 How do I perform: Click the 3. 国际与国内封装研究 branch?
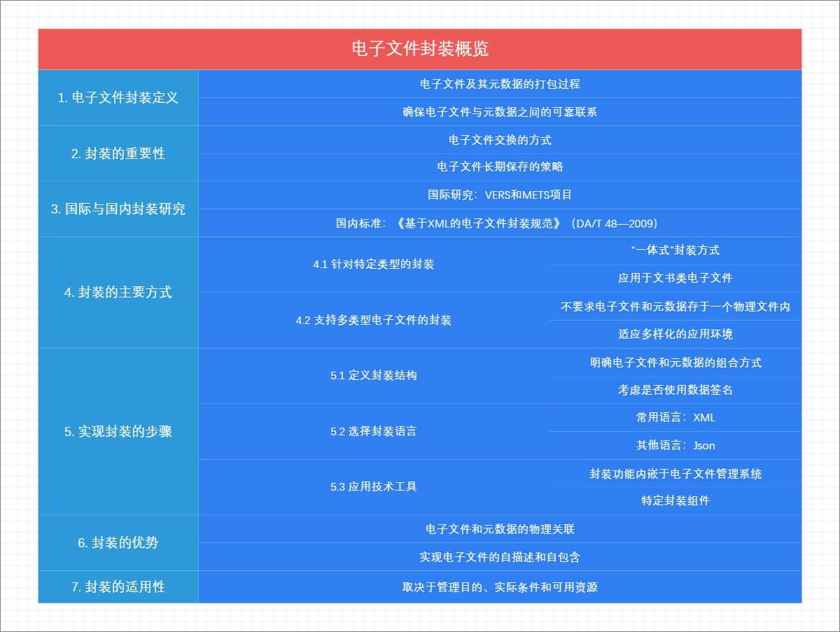(x=118, y=209)
